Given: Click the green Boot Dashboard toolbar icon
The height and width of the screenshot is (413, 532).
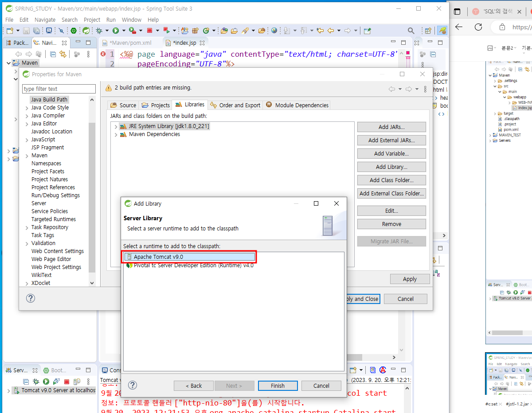Looking at the screenshot, I should click(74, 31).
